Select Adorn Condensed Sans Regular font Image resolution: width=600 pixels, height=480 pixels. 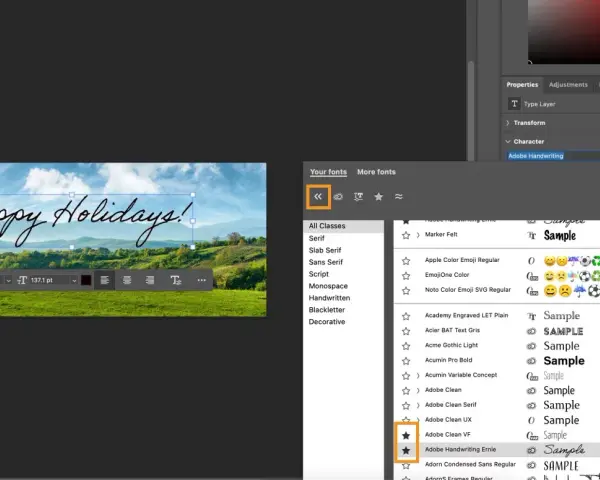(x=497, y=465)
